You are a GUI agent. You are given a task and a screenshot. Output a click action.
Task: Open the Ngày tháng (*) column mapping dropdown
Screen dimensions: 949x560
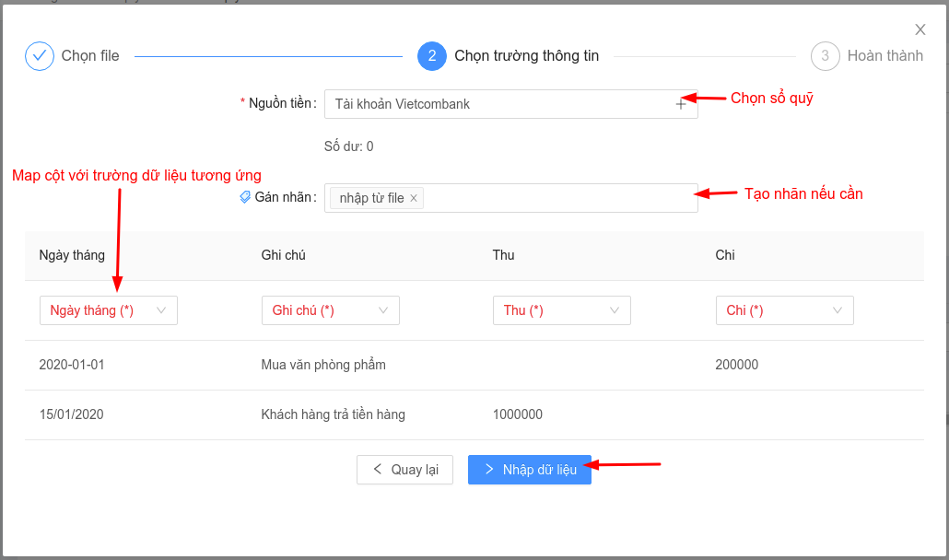click(109, 310)
